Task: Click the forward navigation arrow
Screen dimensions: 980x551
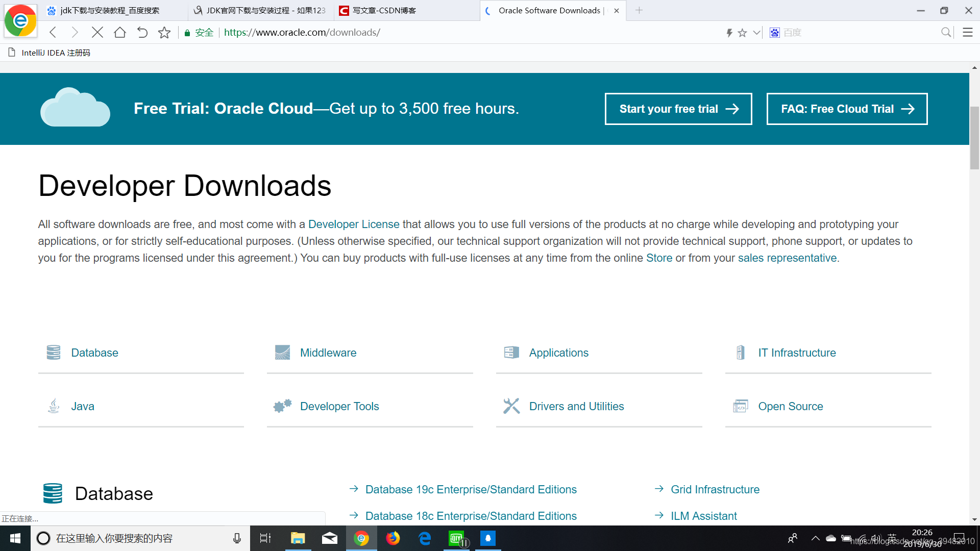Action: click(75, 33)
